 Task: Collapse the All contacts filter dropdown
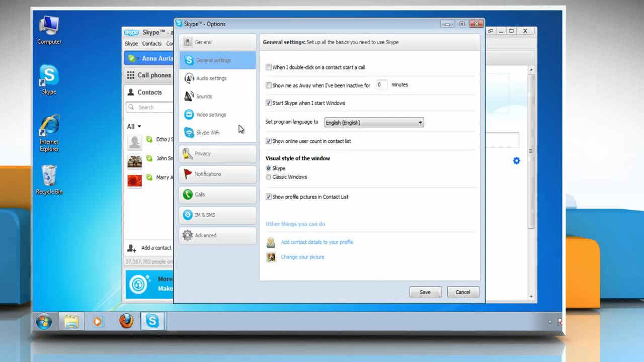[133, 126]
